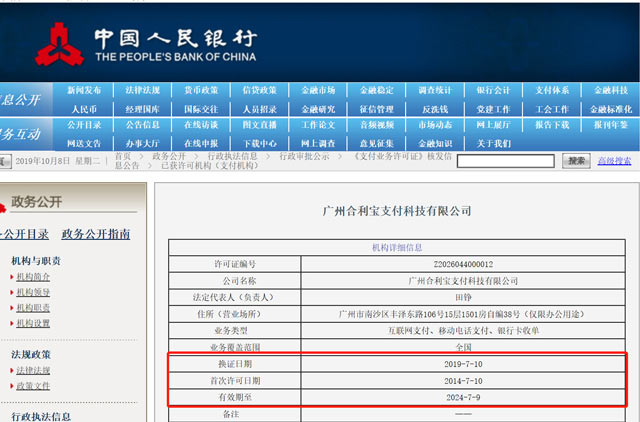Go to 金融研究 section
This screenshot has width=640, height=422.
click(x=318, y=109)
